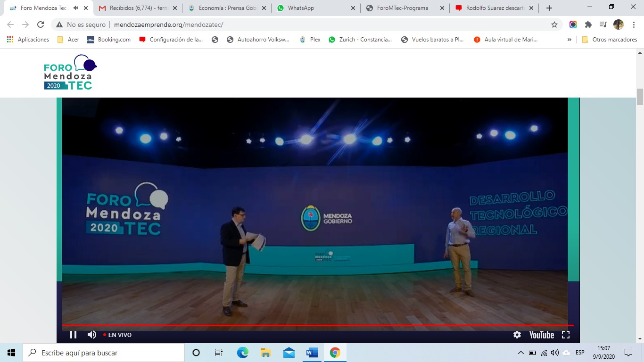Open the Booking.com bookmark
The image size is (644, 362).
(108, 40)
